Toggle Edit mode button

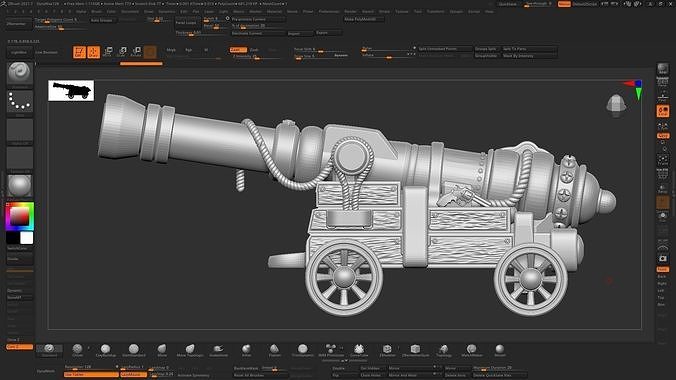click(79, 52)
